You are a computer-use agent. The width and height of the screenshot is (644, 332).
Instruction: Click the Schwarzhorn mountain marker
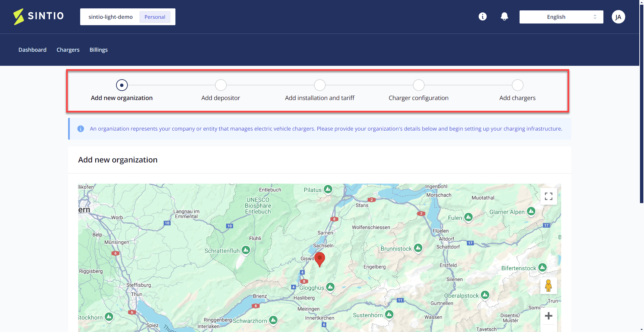coord(273,320)
